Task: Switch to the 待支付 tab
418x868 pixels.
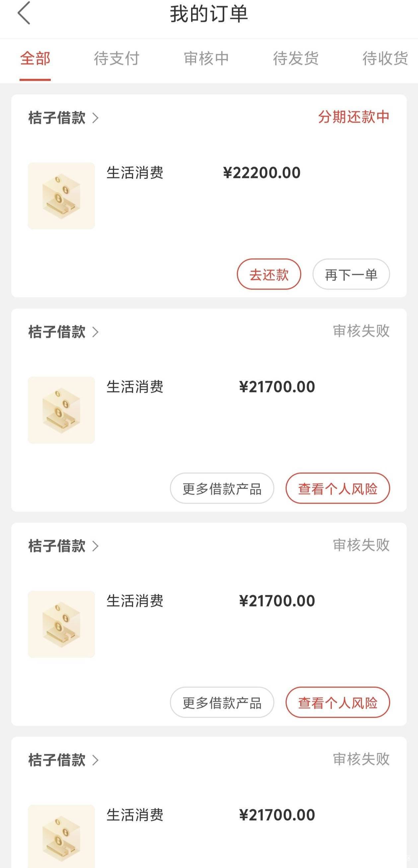Action: point(116,59)
